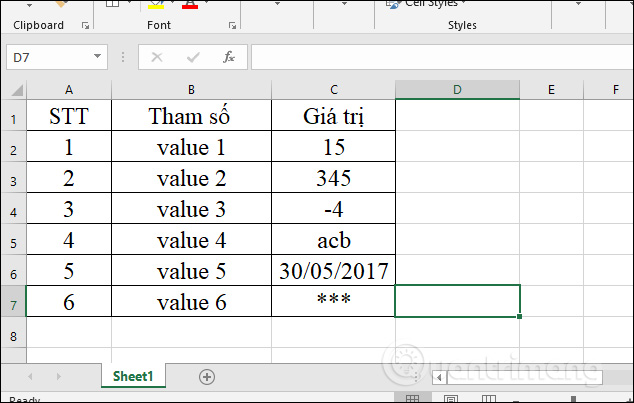Apply the red font color
The width and height of the screenshot is (634, 403).
190,4
